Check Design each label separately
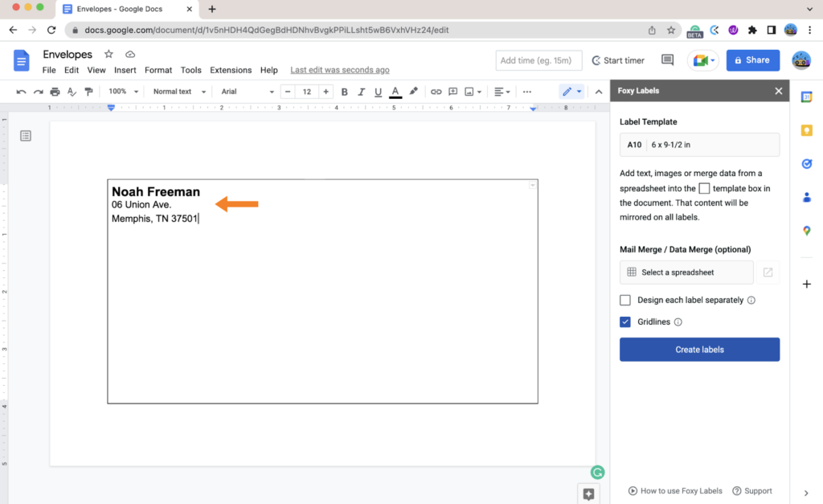823x504 pixels. click(x=624, y=300)
